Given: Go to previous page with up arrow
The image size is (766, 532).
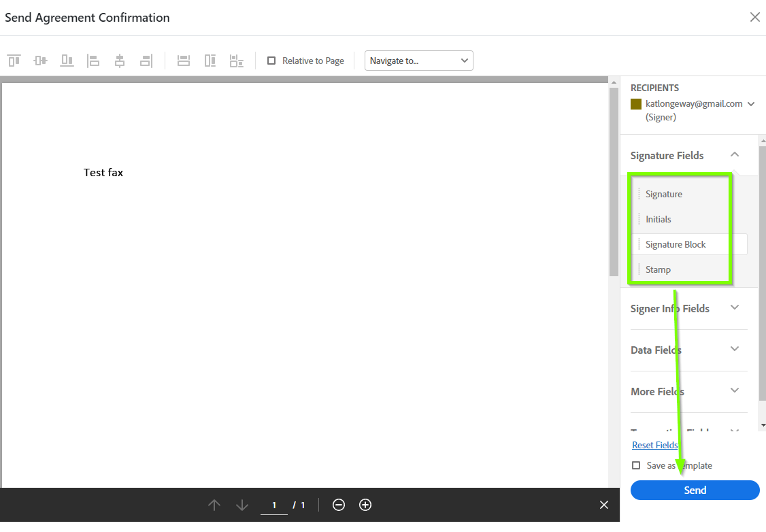Looking at the screenshot, I should 214,505.
